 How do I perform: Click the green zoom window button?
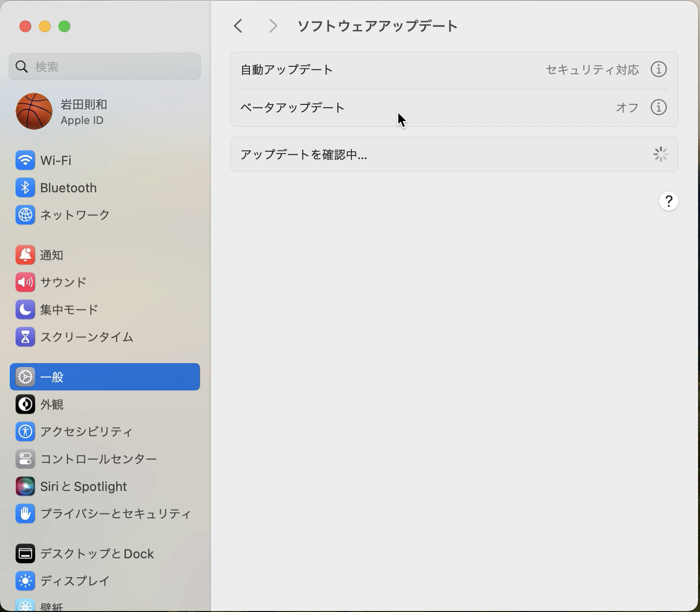click(x=64, y=26)
